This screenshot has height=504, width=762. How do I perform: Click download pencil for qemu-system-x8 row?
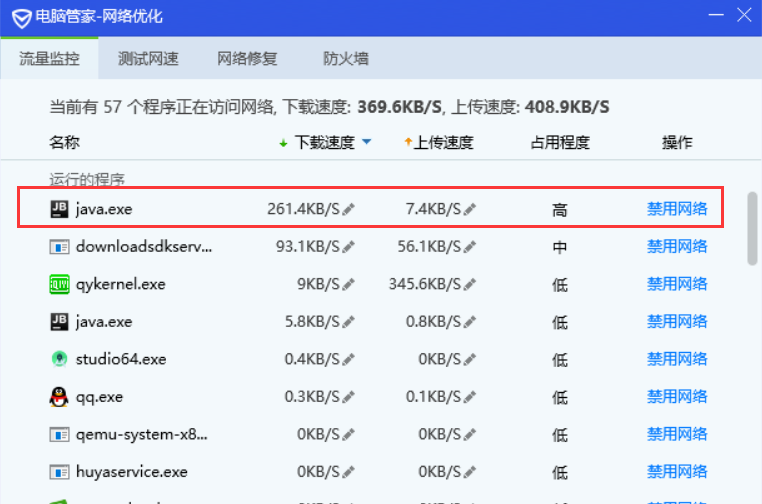pos(348,434)
